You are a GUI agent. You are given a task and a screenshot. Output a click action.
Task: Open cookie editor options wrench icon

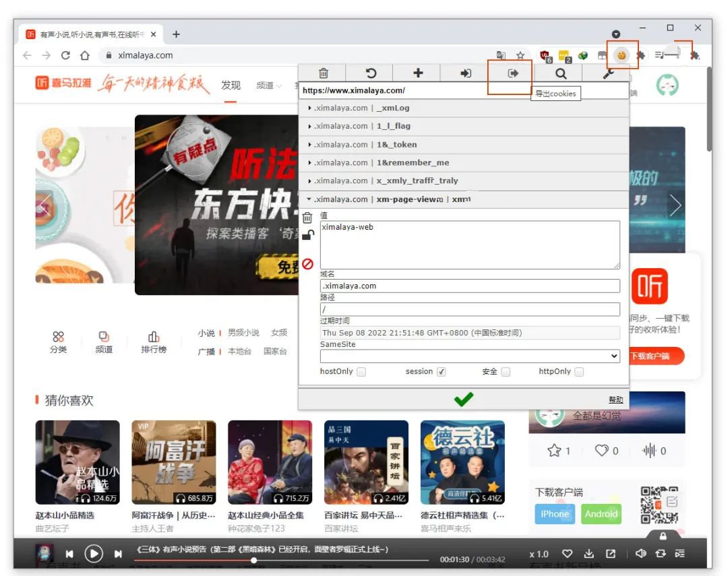608,73
